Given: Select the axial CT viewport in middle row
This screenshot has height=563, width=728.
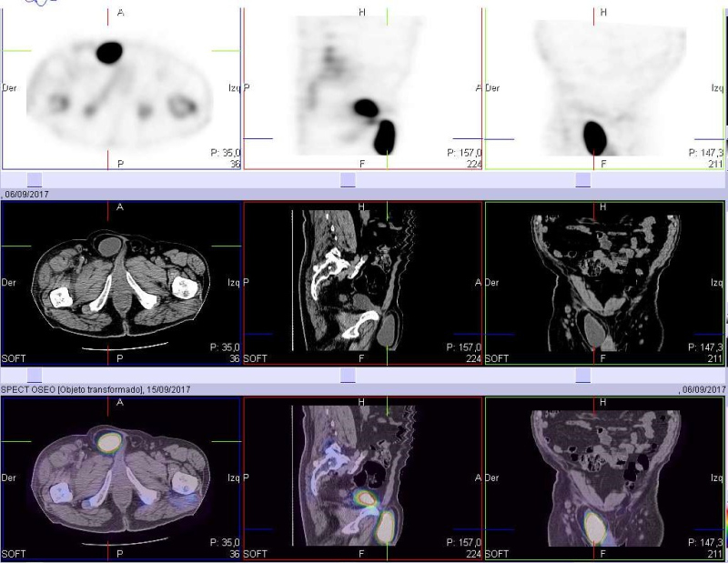Looking at the screenshot, I should pos(120,284).
